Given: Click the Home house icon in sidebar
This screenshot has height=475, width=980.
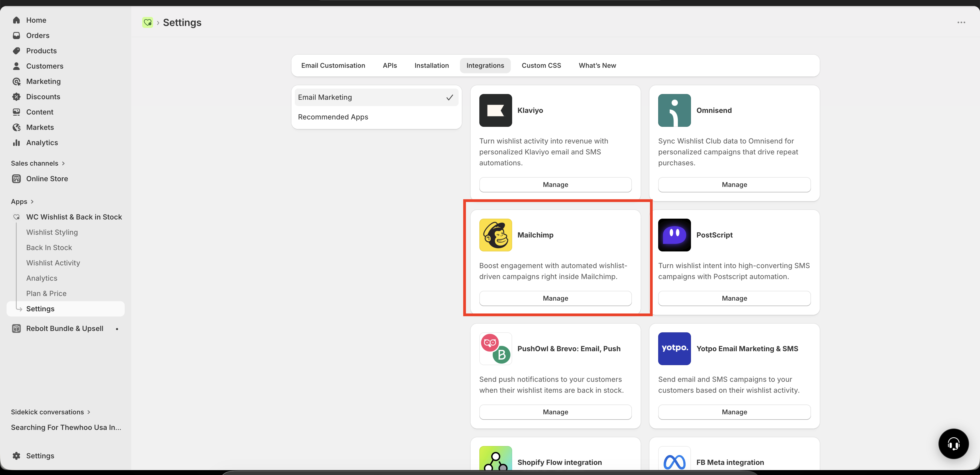Looking at the screenshot, I should pyautogui.click(x=16, y=20).
